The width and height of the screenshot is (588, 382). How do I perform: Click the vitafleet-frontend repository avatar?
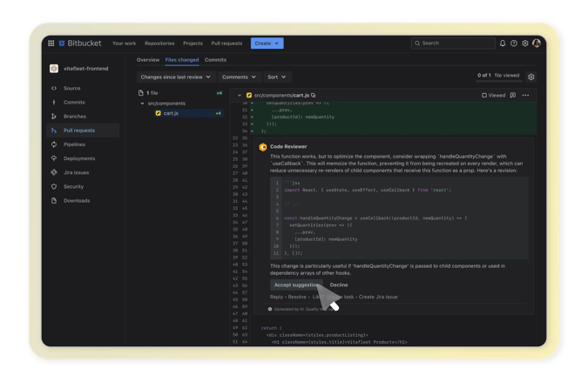pyautogui.click(x=54, y=69)
